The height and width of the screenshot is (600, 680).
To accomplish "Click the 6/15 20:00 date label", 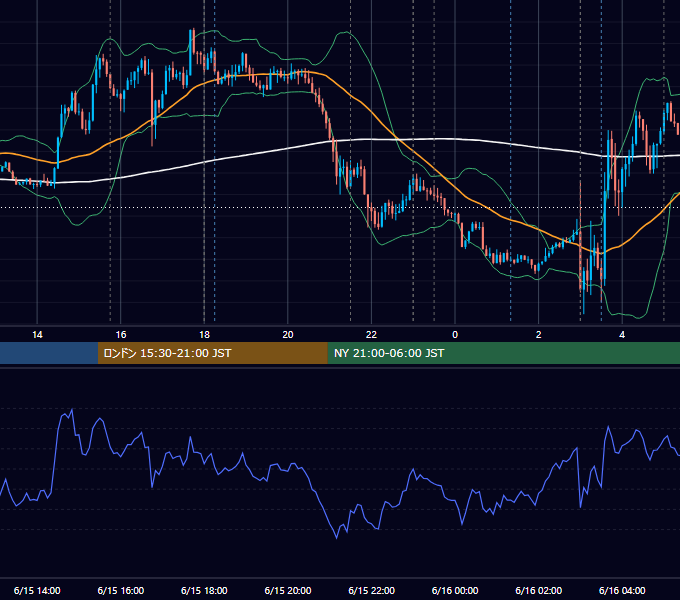I will 288,590.
